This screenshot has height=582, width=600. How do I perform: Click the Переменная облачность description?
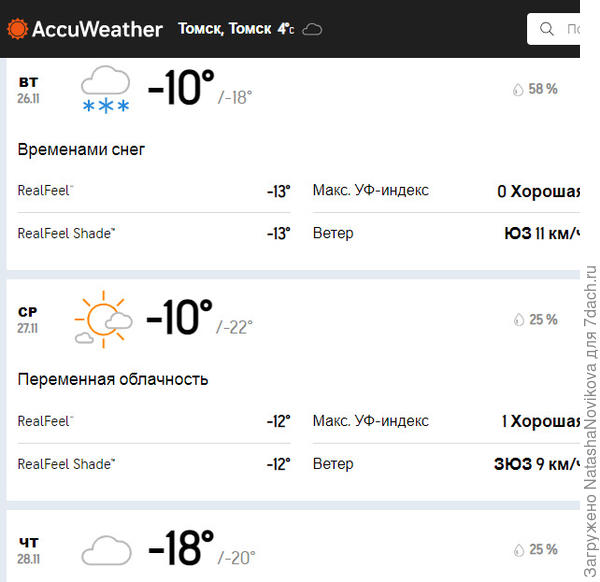pyautogui.click(x=113, y=379)
